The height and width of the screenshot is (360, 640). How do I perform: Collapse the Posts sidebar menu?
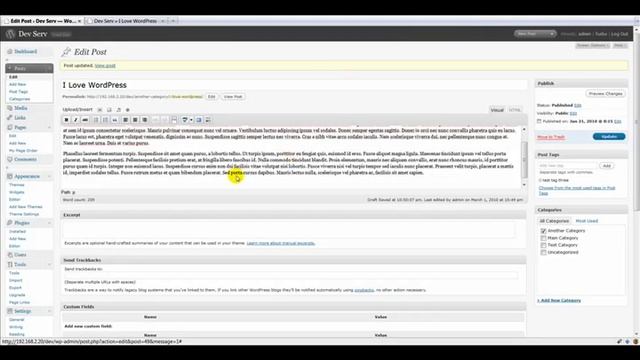pos(50,69)
